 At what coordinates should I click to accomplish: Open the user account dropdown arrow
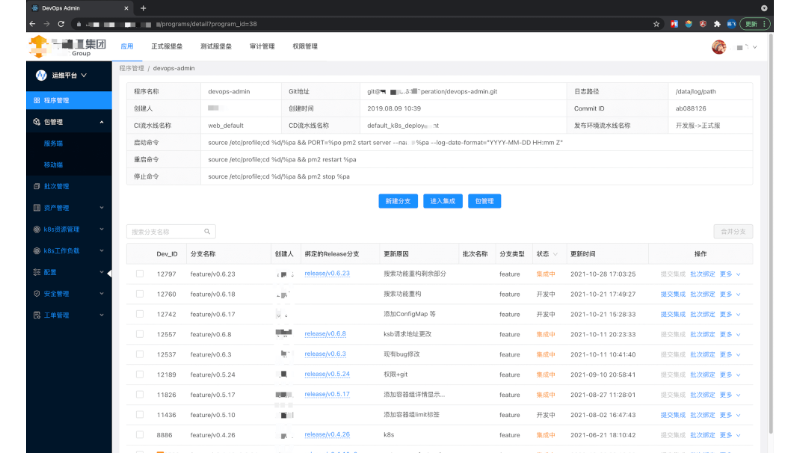point(755,47)
